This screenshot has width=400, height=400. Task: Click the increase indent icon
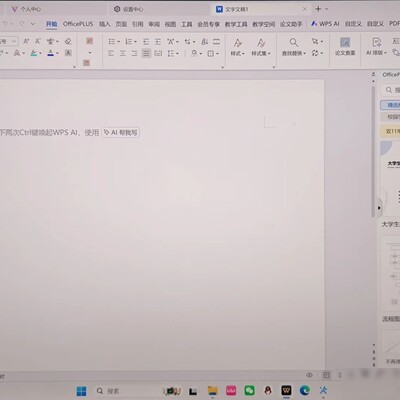pos(158,42)
